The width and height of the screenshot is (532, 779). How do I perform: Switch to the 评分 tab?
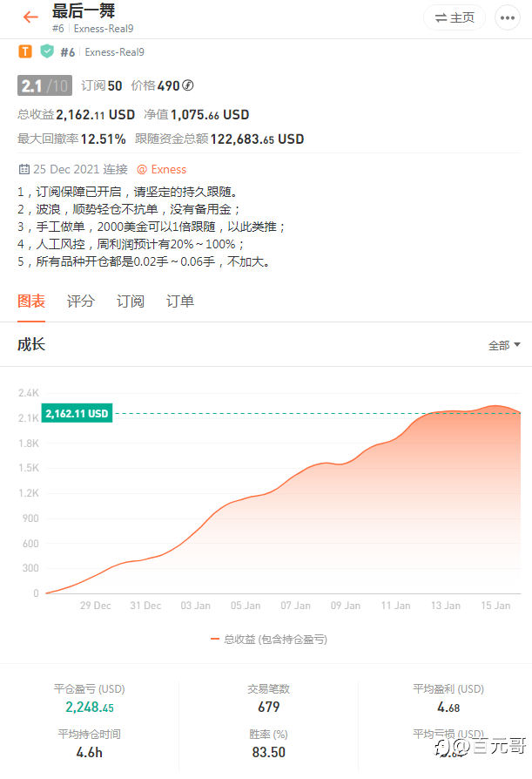pyautogui.click(x=81, y=301)
